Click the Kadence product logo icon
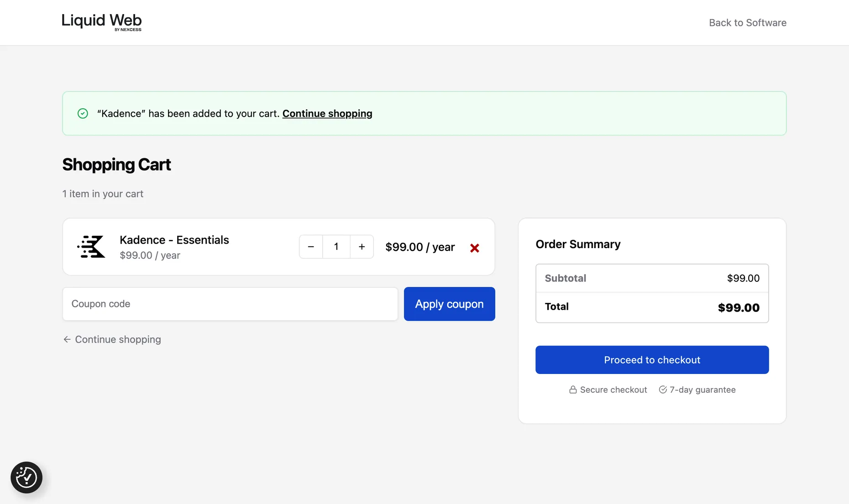The width and height of the screenshot is (849, 504). (91, 247)
